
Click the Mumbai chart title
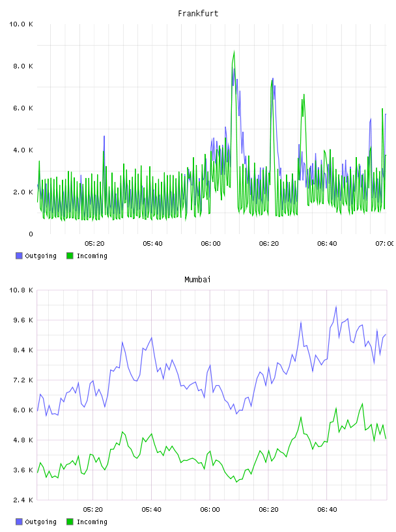(197, 280)
